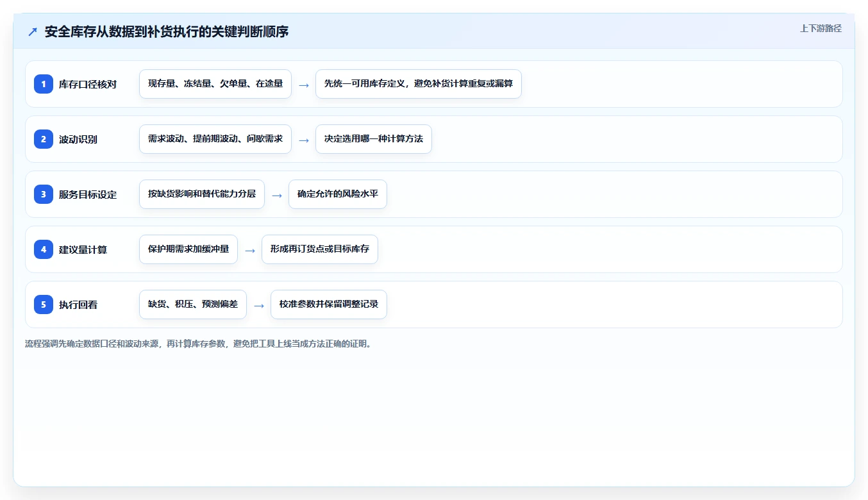
Task: Click the 按缺货影响和替代能力分层 box
Action: 202,194
